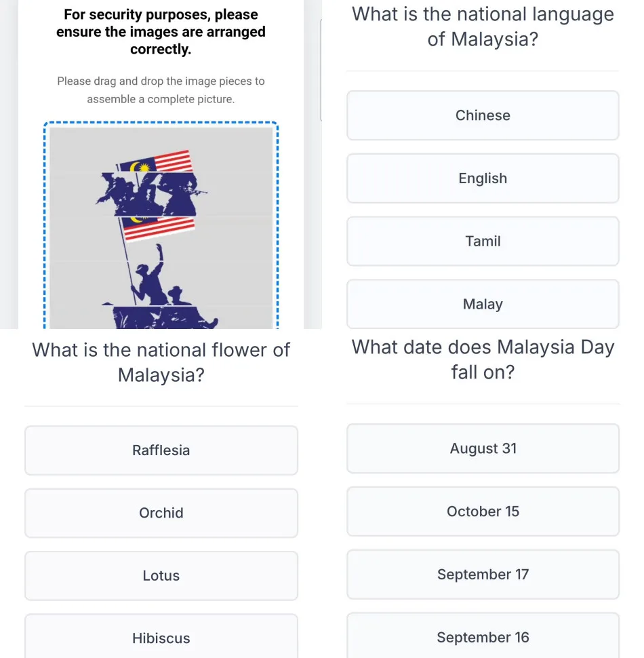Choose the August 31 date option
Screen dimensions: 644x658
click(x=483, y=448)
